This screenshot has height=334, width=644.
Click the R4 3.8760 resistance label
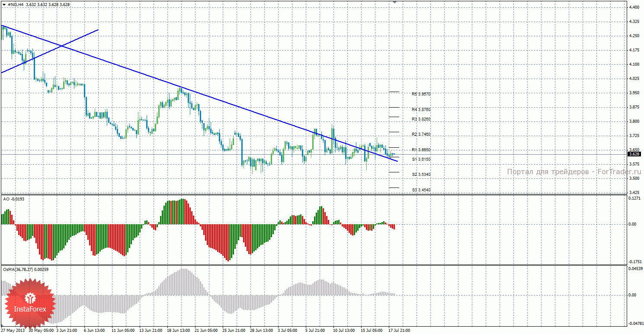421,109
